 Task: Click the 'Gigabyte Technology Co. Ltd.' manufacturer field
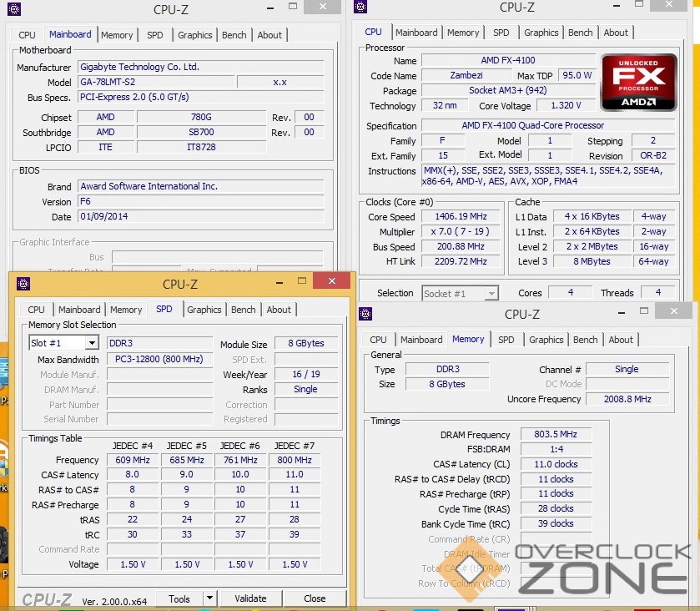click(x=200, y=67)
